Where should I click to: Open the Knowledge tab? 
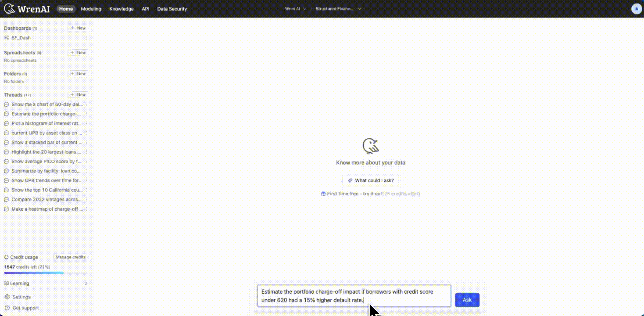point(122,9)
